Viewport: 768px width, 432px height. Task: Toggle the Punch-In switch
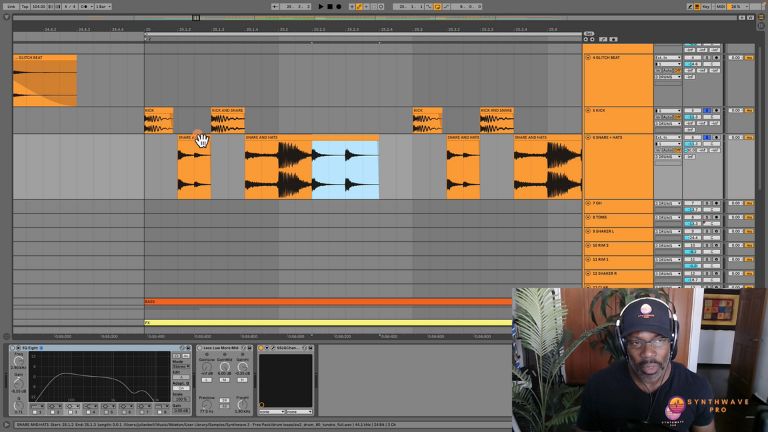(x=428, y=6)
